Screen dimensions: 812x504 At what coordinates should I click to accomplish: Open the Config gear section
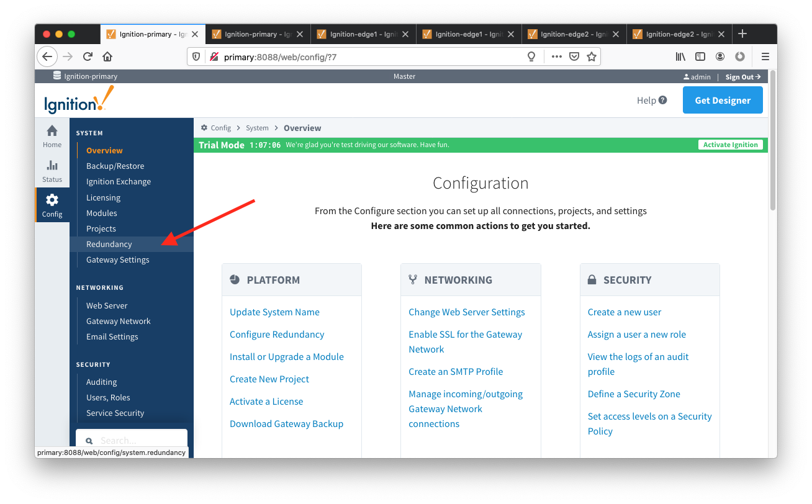pos(52,205)
